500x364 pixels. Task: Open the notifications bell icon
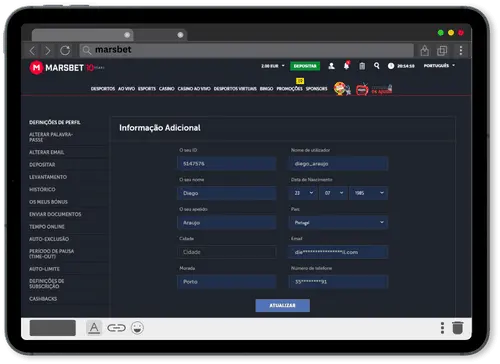pyautogui.click(x=347, y=66)
